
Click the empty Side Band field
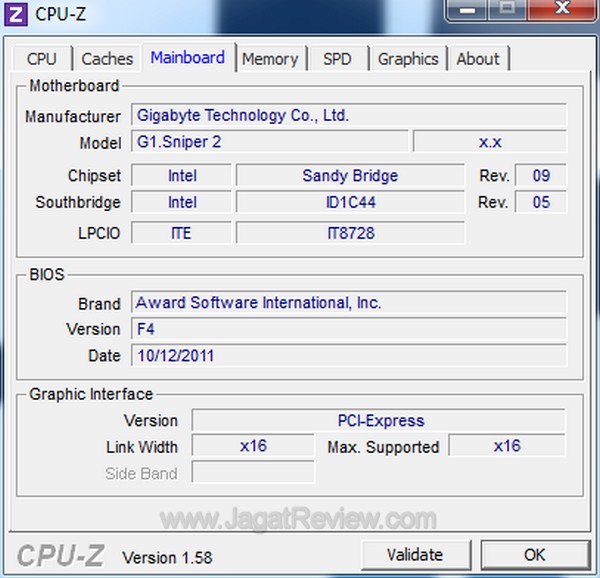(x=253, y=472)
